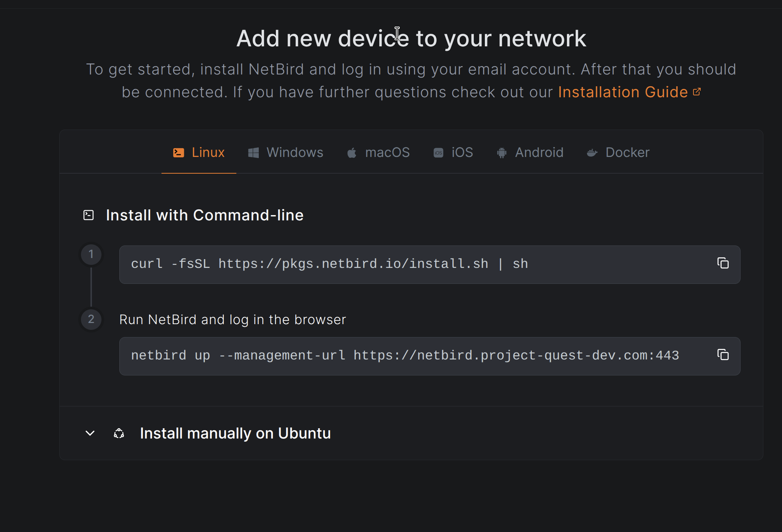Click the Apple icon next to macOS
This screenshot has width=782, height=532.
[x=351, y=152]
